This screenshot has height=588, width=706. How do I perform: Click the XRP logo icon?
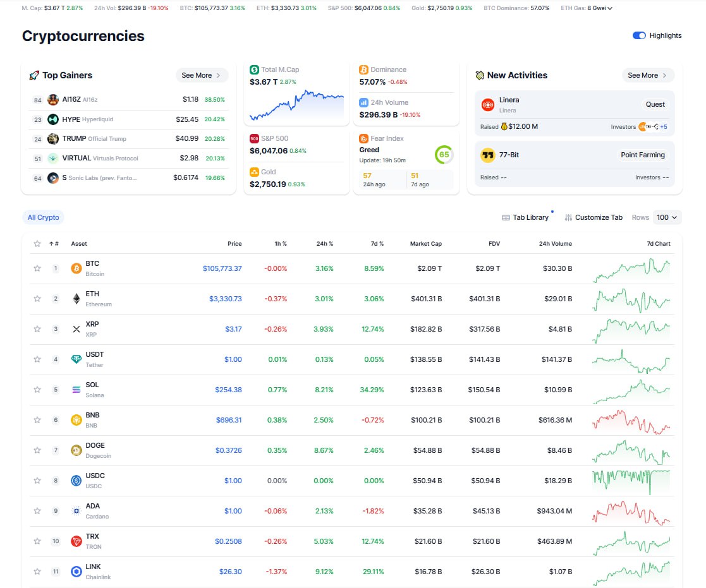[x=76, y=329]
